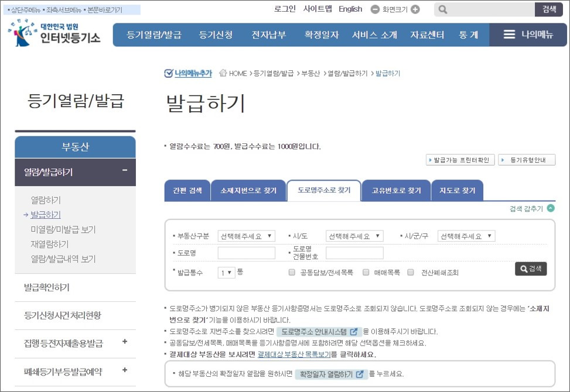
Task: Click 결제대상 부동산 목록보기 link
Action: pos(294,354)
